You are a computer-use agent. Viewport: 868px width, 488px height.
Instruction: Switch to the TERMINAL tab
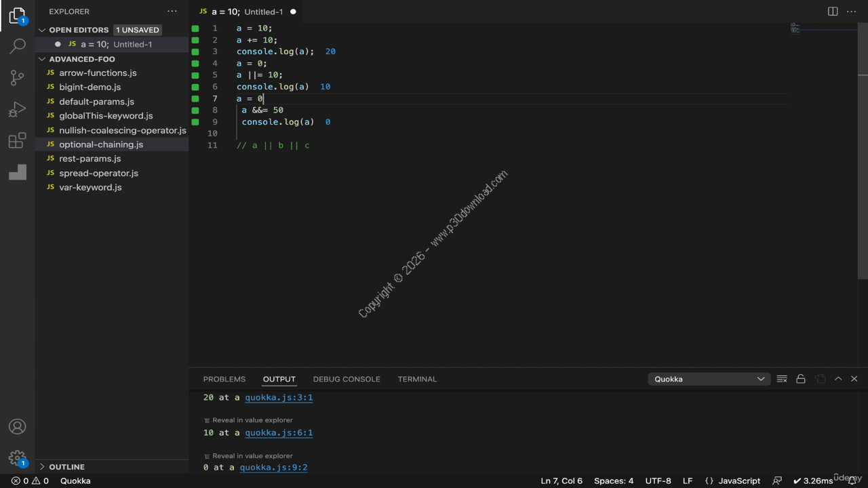[417, 379]
